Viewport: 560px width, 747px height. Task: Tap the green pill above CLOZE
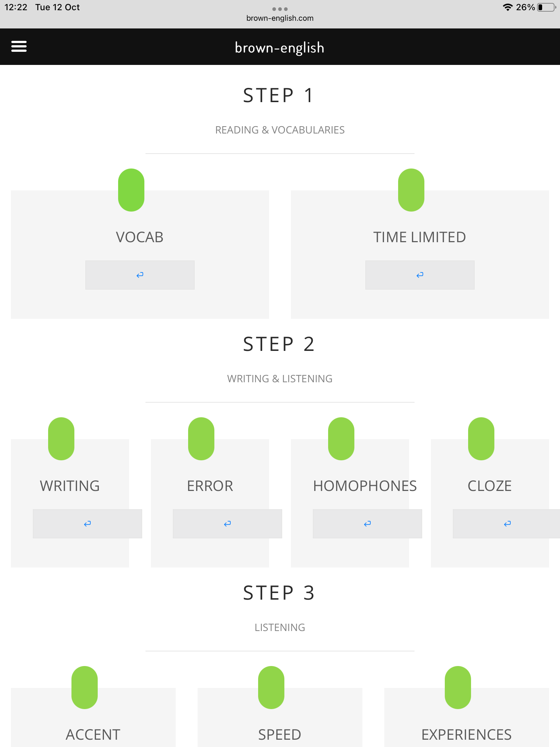pos(481,439)
